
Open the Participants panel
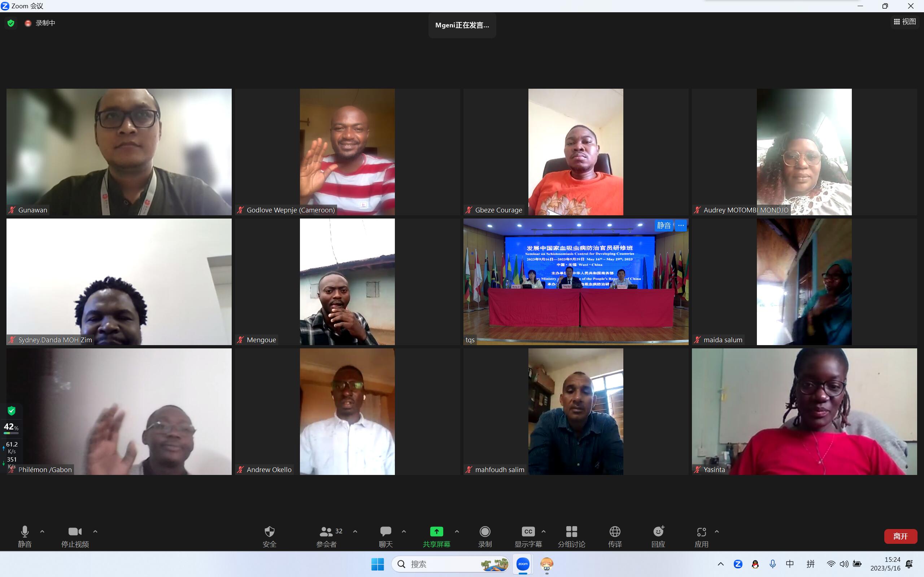pyautogui.click(x=326, y=532)
